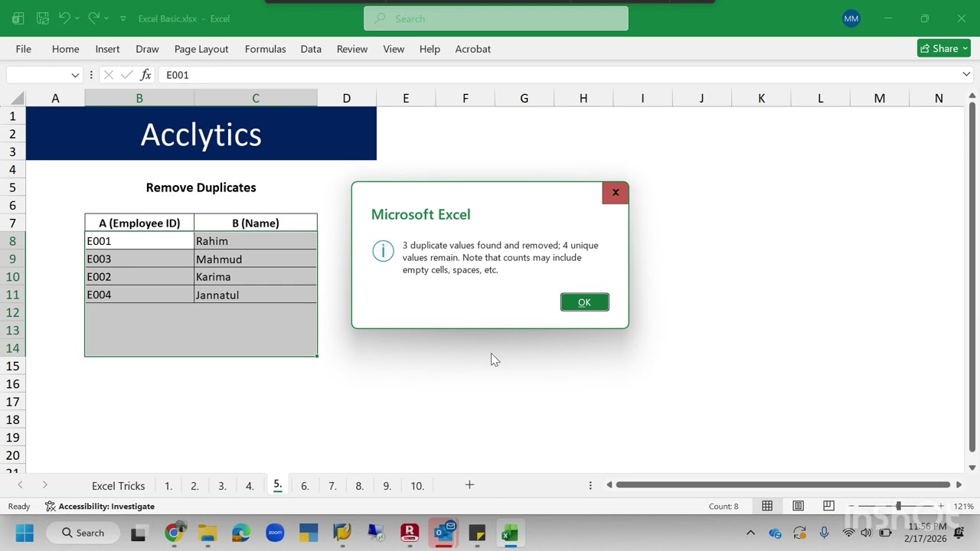Select column D header
The height and width of the screenshot is (551, 980).
347,98
